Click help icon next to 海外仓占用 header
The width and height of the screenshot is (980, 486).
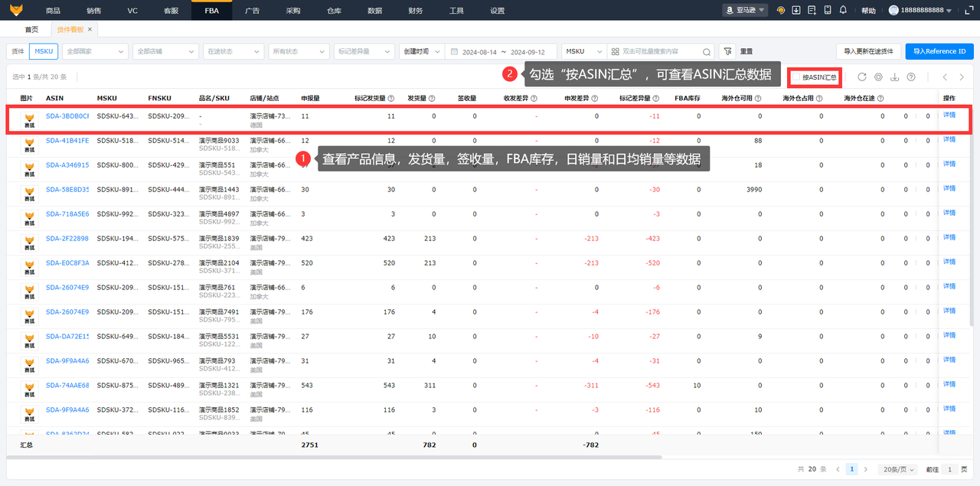[x=819, y=99]
